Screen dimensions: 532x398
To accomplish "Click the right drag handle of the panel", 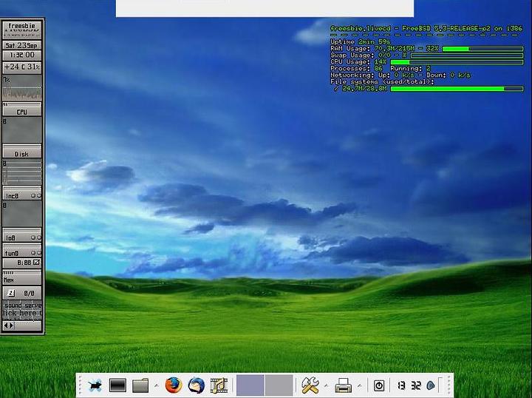I will pos(450,385).
